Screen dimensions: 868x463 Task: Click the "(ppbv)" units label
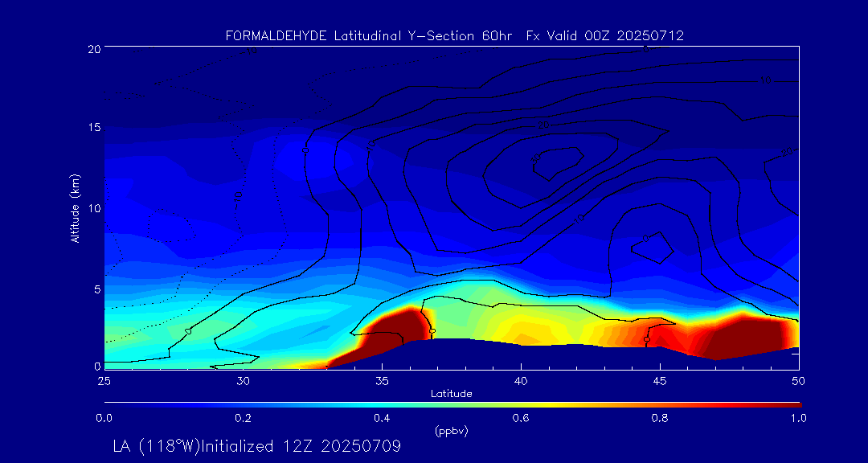pos(452,432)
